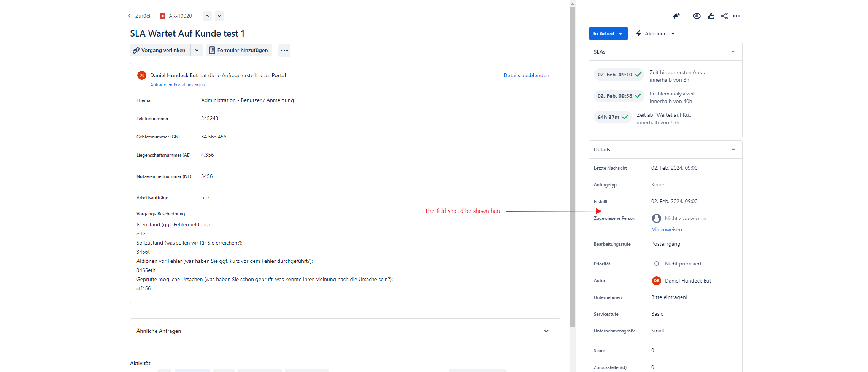Click Mir zuweisen link
This screenshot has height=372, width=868.
pos(666,229)
